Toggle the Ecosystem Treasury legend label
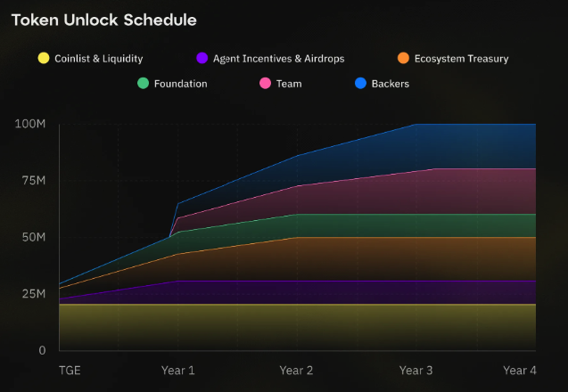 (x=461, y=59)
